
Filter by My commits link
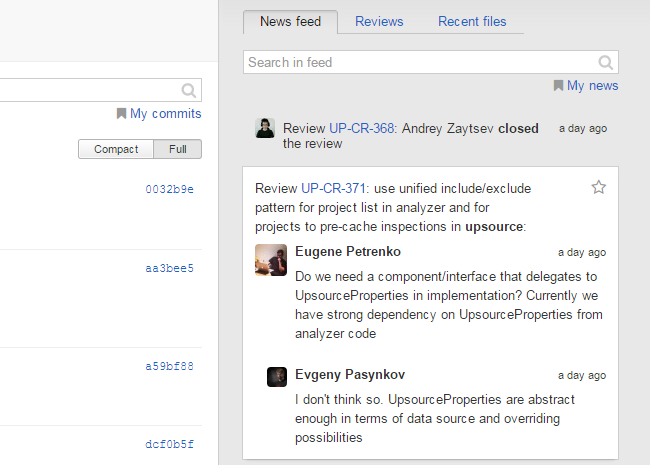165,114
